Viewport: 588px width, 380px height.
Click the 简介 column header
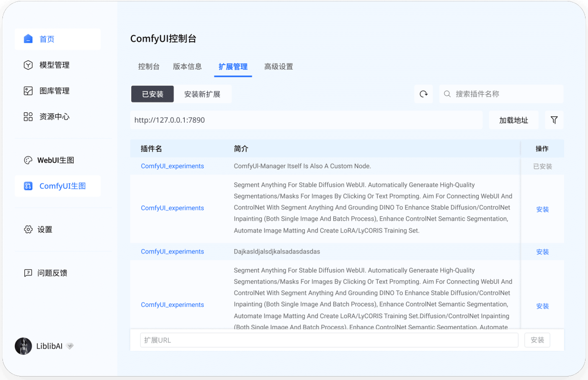(x=241, y=149)
